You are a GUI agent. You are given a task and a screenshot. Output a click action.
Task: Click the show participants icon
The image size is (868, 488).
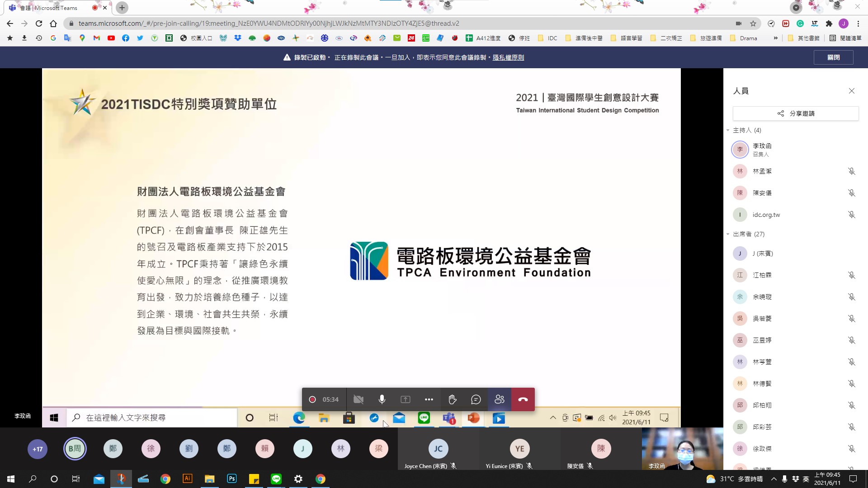tap(499, 399)
